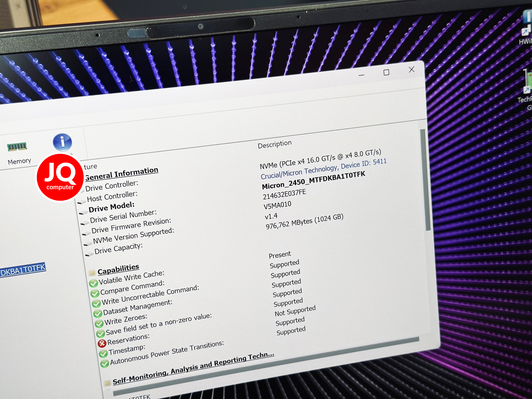Select the Write Zeroes label
The width and height of the screenshot is (532, 399).
tap(126, 319)
